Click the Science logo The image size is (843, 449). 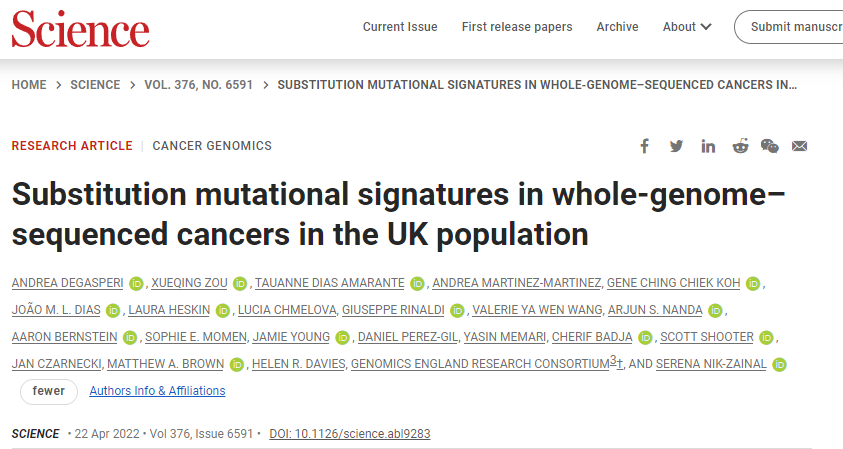(x=81, y=29)
